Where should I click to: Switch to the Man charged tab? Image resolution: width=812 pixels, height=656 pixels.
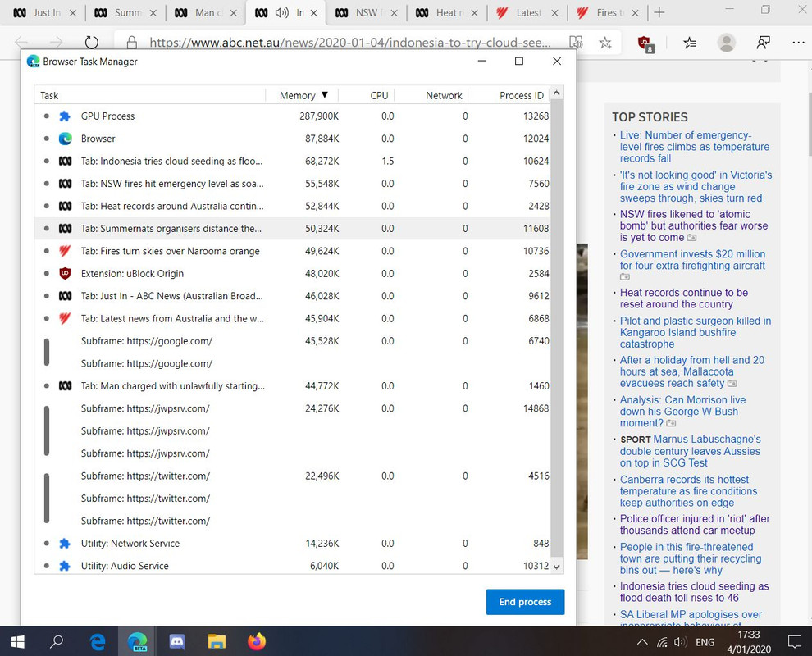[x=203, y=13]
